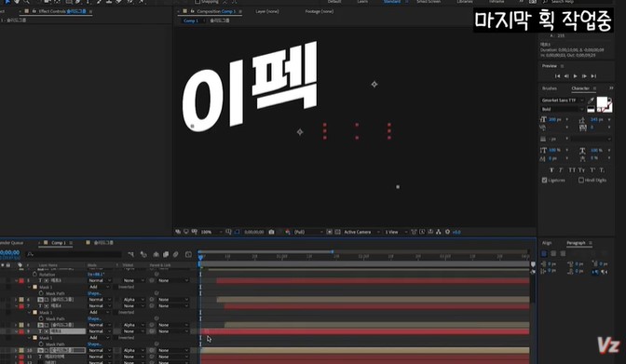Take a snapshot with the camera icon
Viewport: 626px width, 364px height.
point(271,232)
